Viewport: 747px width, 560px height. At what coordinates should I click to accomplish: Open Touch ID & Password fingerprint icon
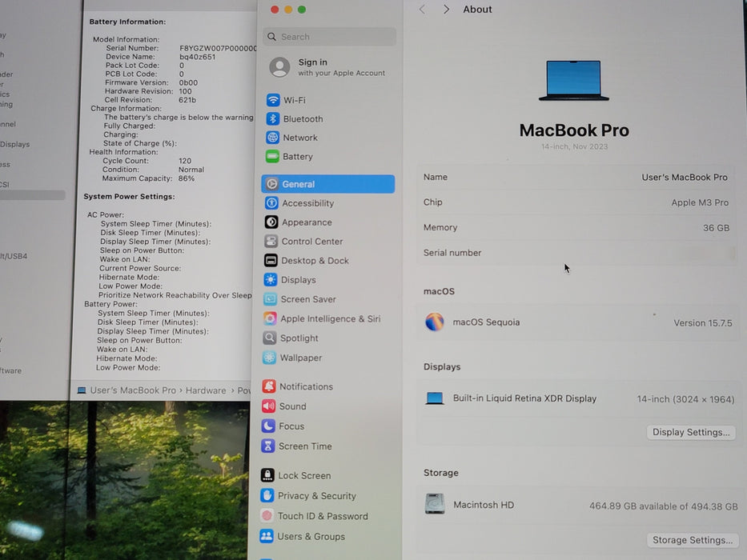[267, 516]
